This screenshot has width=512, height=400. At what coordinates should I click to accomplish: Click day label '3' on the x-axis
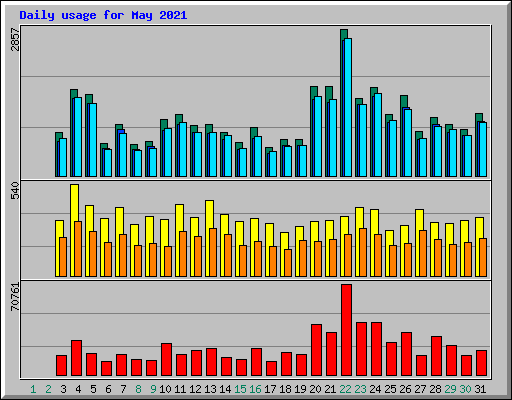pyautogui.click(x=63, y=389)
